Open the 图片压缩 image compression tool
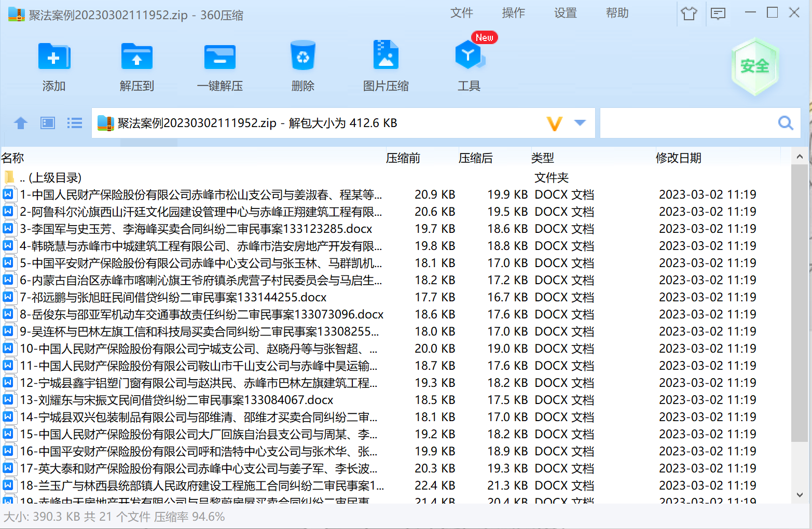812x529 pixels. pyautogui.click(x=386, y=56)
